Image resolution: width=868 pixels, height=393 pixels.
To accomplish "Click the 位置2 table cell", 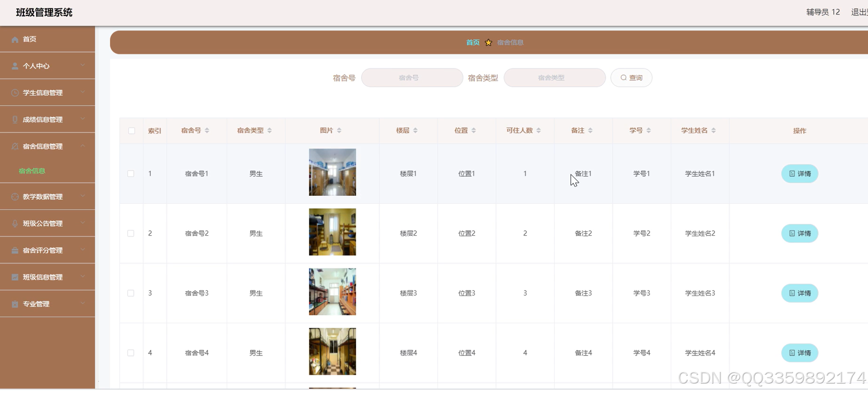I will pyautogui.click(x=467, y=233).
